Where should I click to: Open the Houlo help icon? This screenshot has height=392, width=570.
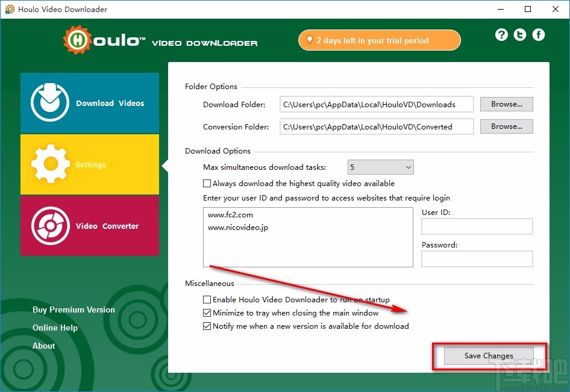501,34
